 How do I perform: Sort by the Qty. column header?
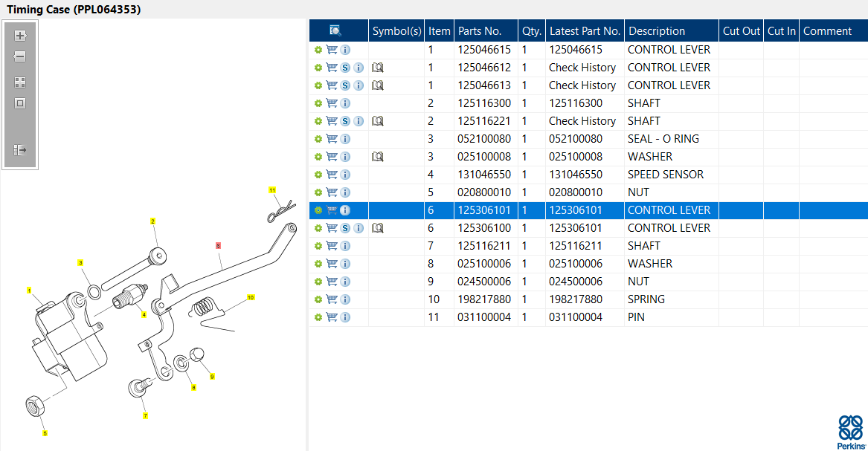coord(531,31)
